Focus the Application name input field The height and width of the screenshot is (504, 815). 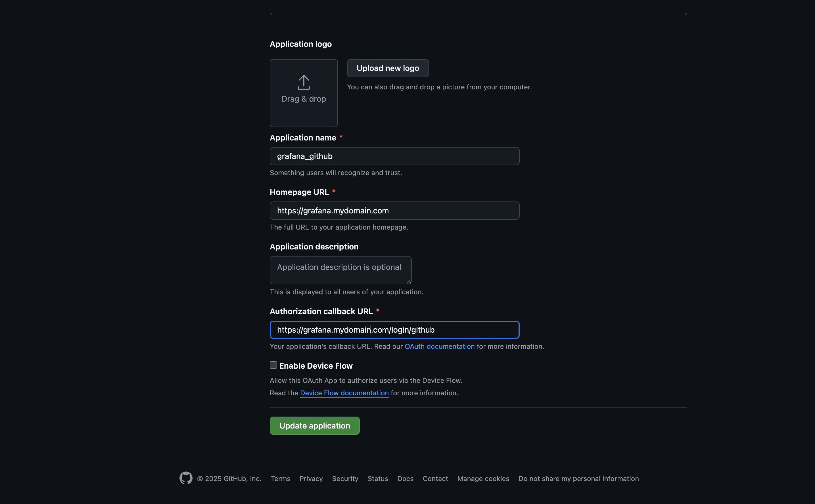394,156
